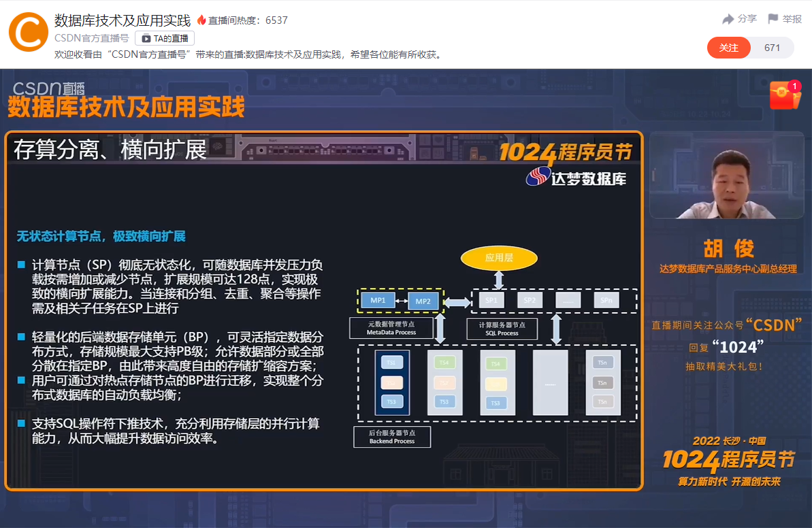812x528 pixels.
Task: Click the SQL Process label box
Action: pos(502,329)
